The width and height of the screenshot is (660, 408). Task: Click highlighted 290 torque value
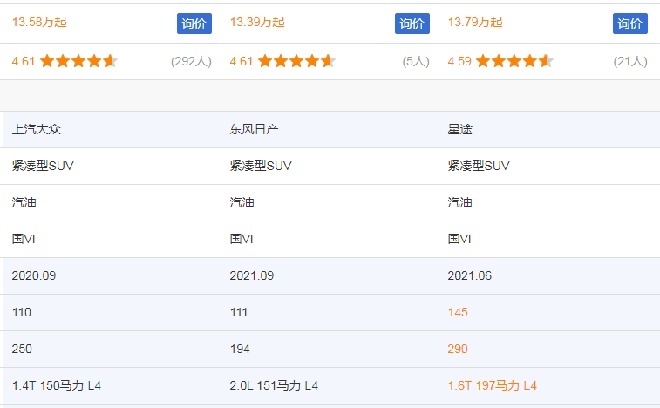(x=458, y=349)
